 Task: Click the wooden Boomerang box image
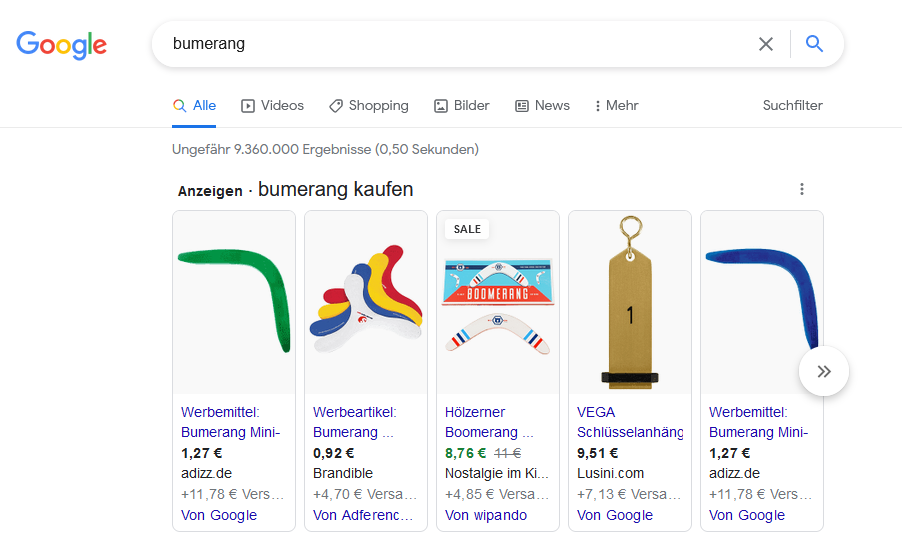(x=498, y=302)
